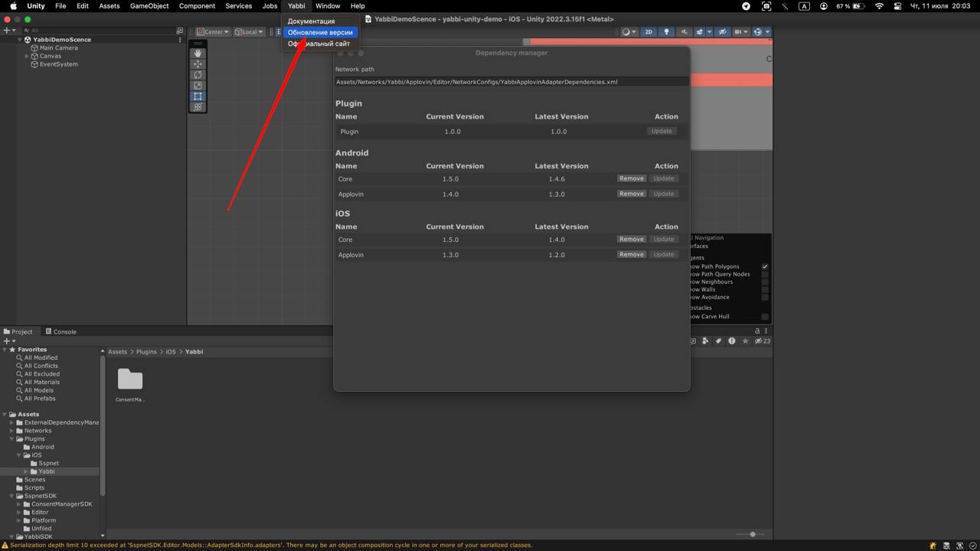Switch to the Console tab

(60, 331)
